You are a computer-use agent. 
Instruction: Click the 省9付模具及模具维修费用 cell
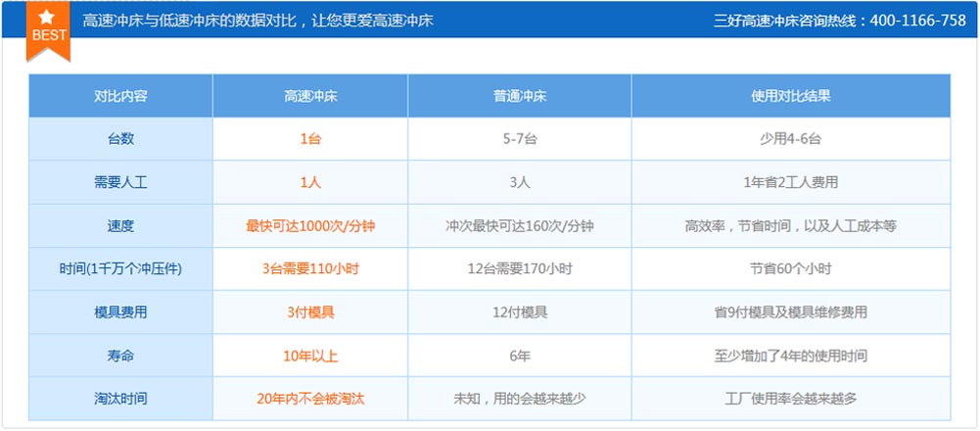point(791,312)
